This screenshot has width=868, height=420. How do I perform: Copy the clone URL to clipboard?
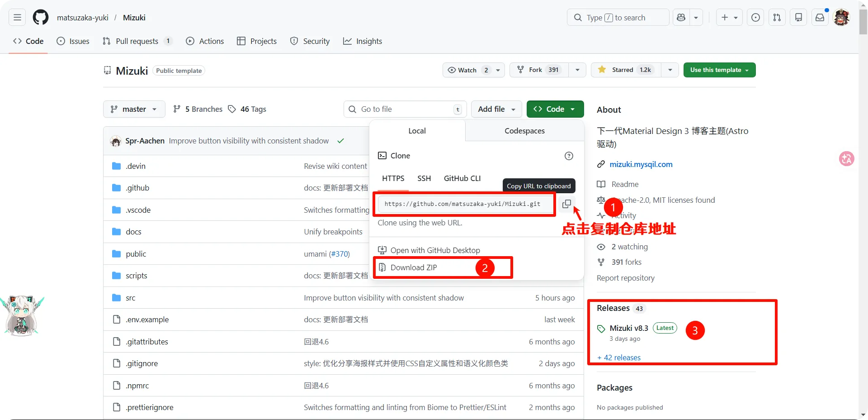(x=566, y=204)
